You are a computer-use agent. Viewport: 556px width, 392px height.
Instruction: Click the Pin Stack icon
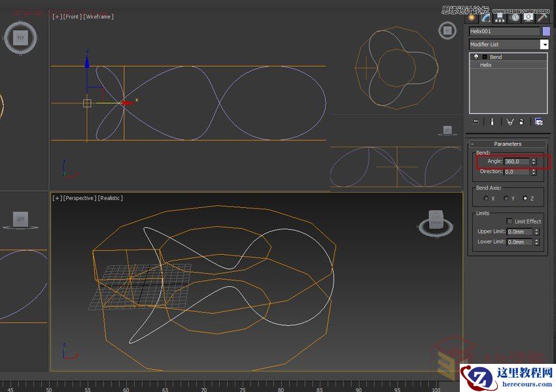tap(476, 122)
